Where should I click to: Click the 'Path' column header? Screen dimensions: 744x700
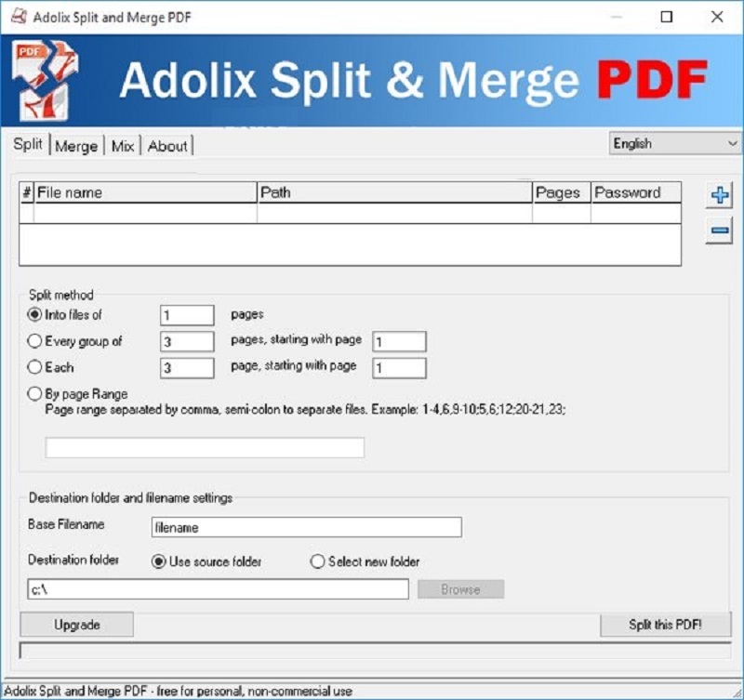tap(394, 192)
